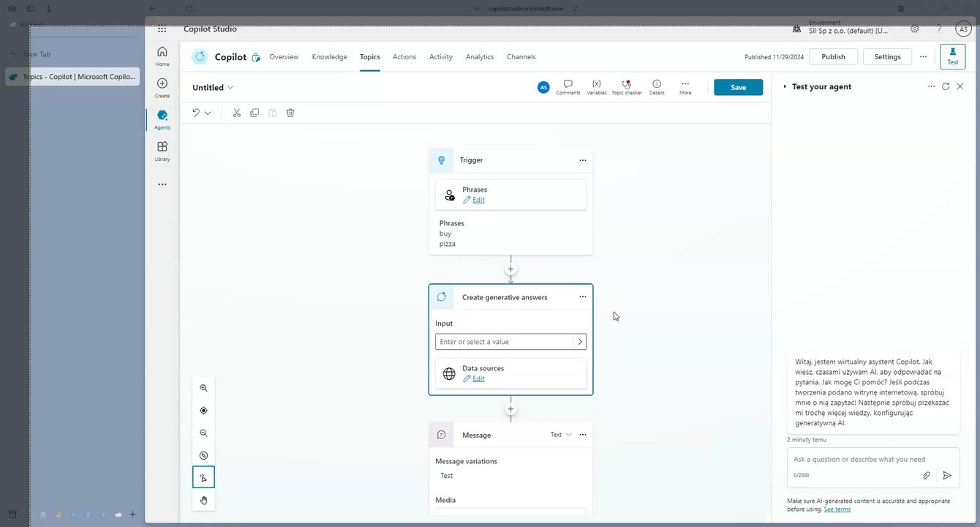This screenshot has width=980, height=527.
Task: Click the Input value field
Action: pos(505,342)
